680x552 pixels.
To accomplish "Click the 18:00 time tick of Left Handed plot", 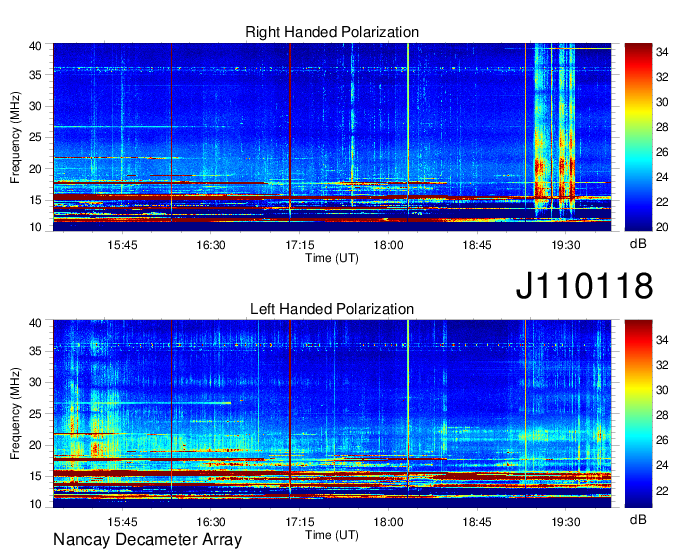I will pyautogui.click(x=388, y=522).
